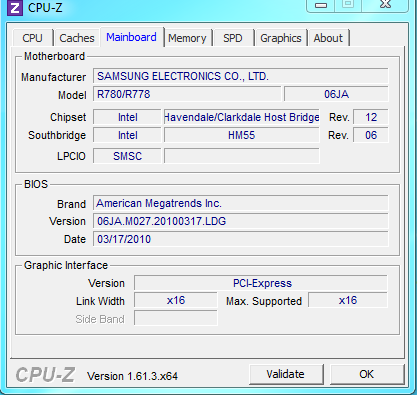Screen dimensions: 417x395
Task: Close the CPU-Z window
Action: click(385, 5)
